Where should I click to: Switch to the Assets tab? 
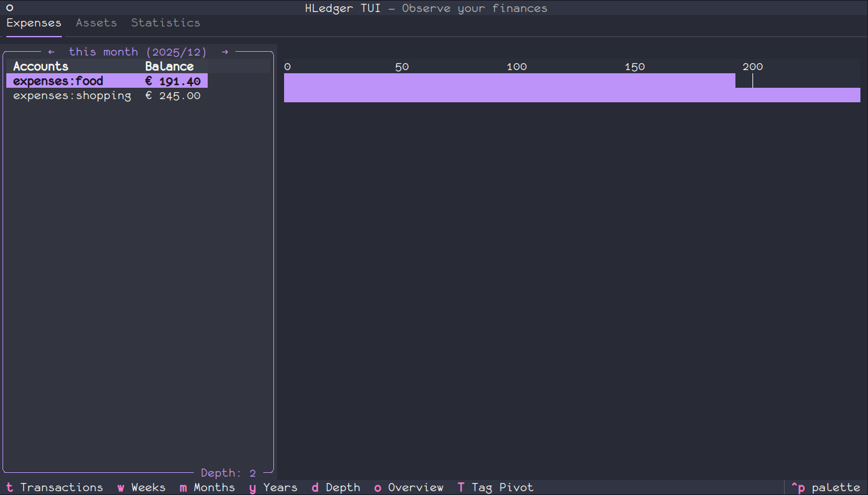pos(96,23)
